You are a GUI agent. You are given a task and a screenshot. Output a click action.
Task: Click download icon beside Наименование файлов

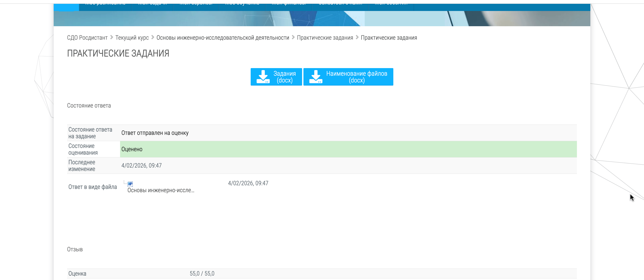(316, 77)
